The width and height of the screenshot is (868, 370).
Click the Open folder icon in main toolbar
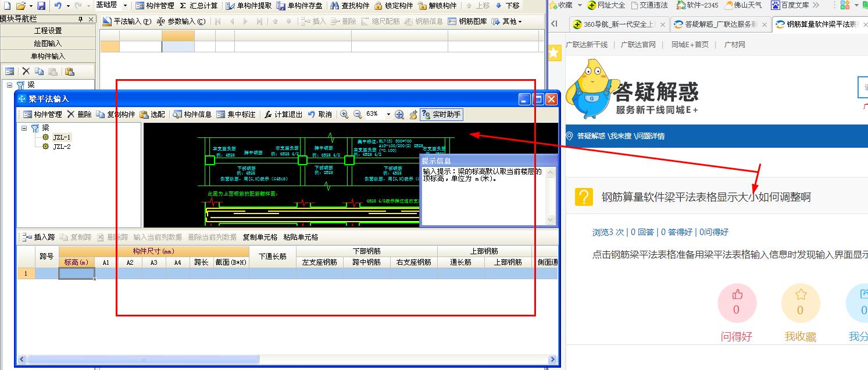coord(20,5)
